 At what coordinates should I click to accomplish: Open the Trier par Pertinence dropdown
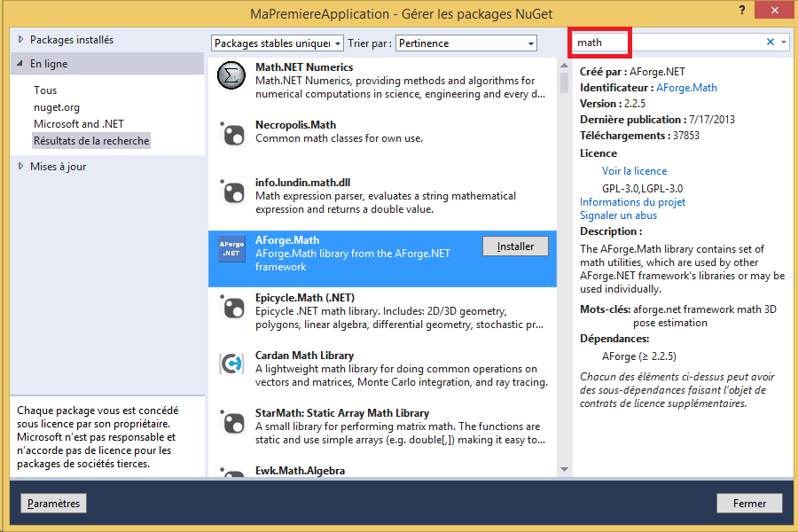click(x=466, y=43)
